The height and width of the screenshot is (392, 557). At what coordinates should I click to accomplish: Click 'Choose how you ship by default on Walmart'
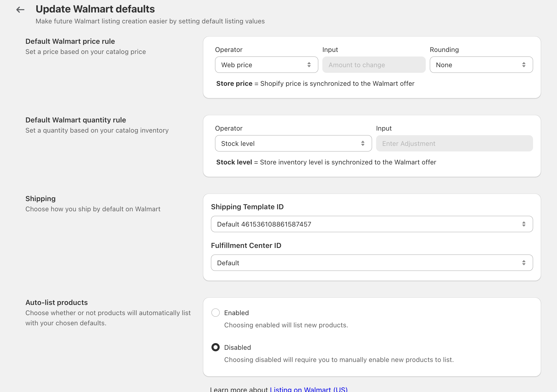click(93, 209)
